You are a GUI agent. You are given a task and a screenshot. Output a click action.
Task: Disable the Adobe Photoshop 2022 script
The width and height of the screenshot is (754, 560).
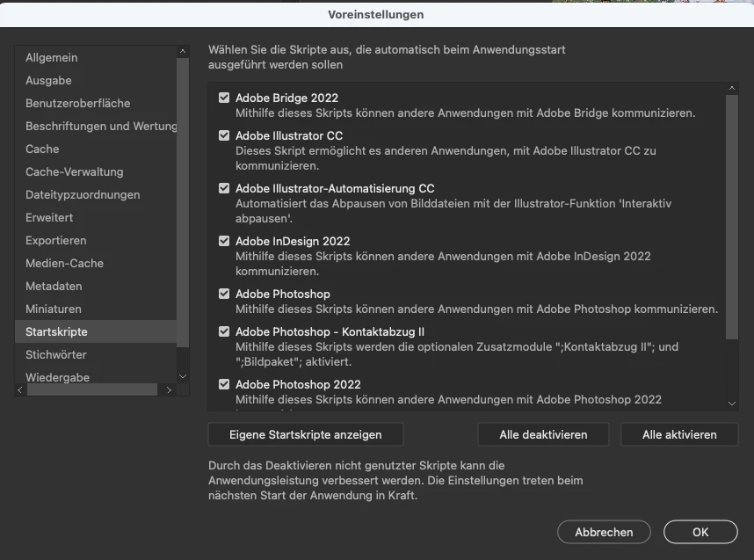tap(224, 384)
